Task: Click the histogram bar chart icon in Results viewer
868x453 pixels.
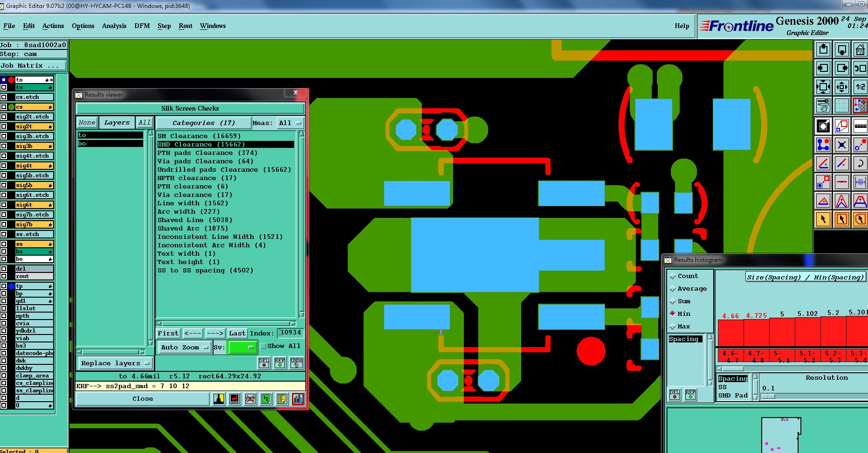Action: tap(297, 399)
